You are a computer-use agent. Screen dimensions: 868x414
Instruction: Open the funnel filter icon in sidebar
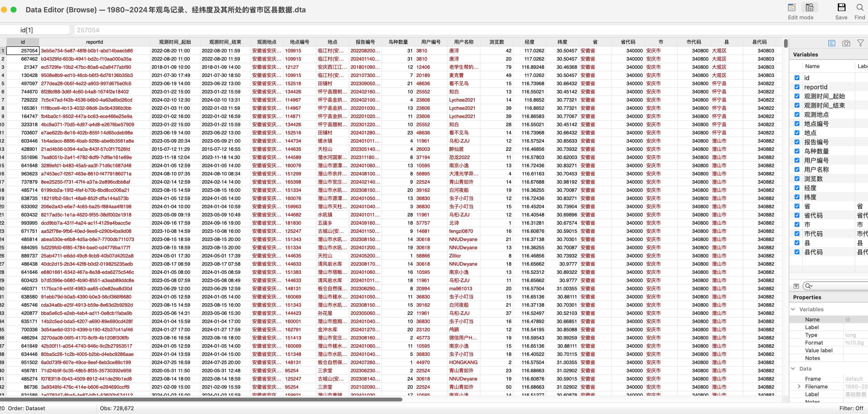click(x=860, y=43)
